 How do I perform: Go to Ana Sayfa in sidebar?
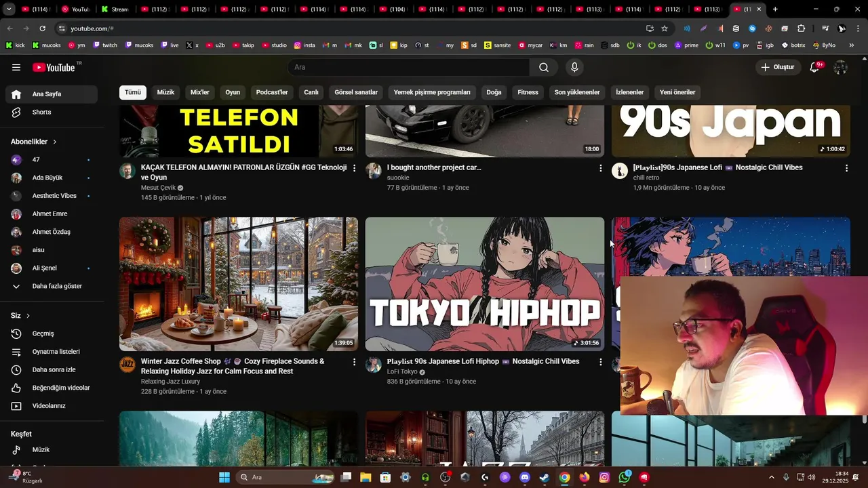click(x=52, y=94)
